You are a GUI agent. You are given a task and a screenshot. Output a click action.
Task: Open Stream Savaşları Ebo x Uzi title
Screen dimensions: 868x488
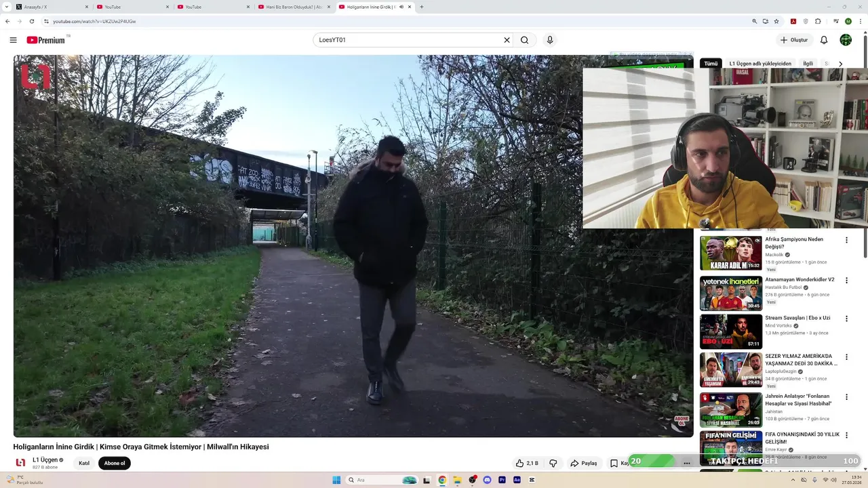(x=797, y=318)
